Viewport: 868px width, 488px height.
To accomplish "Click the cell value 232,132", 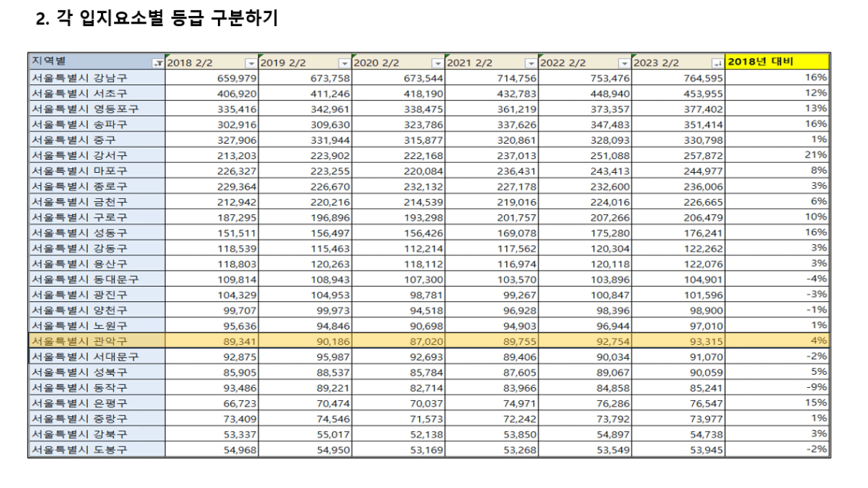I will (424, 187).
